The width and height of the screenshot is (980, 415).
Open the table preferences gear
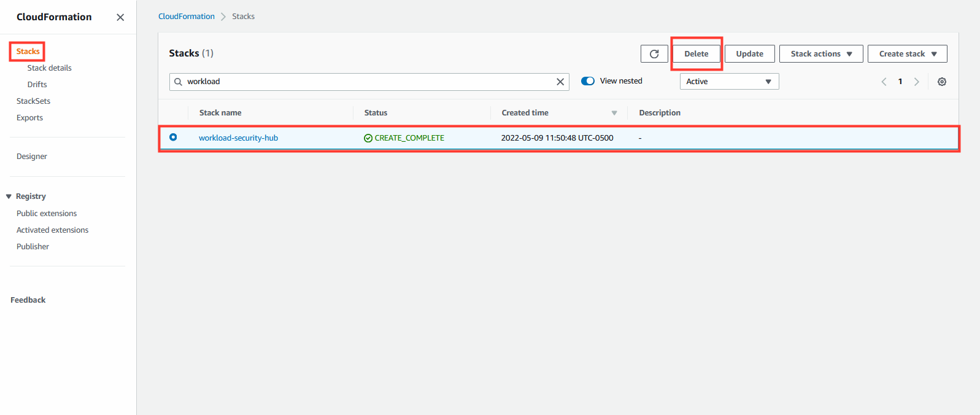[942, 82]
